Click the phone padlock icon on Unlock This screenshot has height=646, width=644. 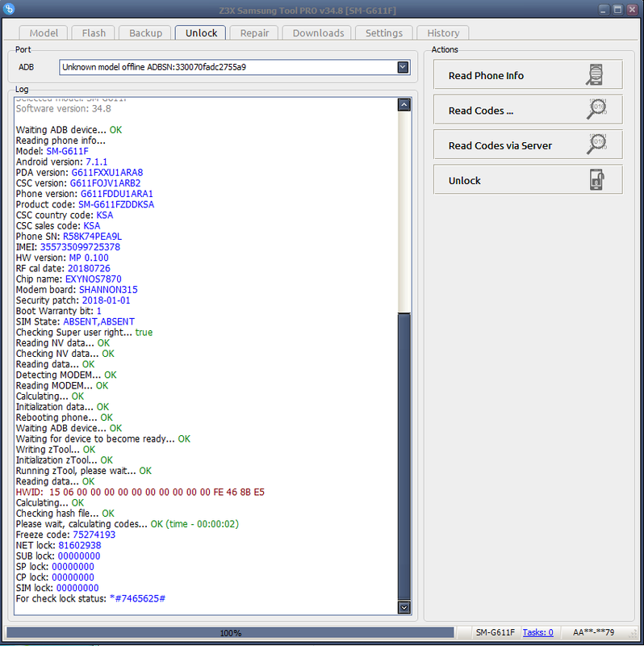pyautogui.click(x=596, y=179)
